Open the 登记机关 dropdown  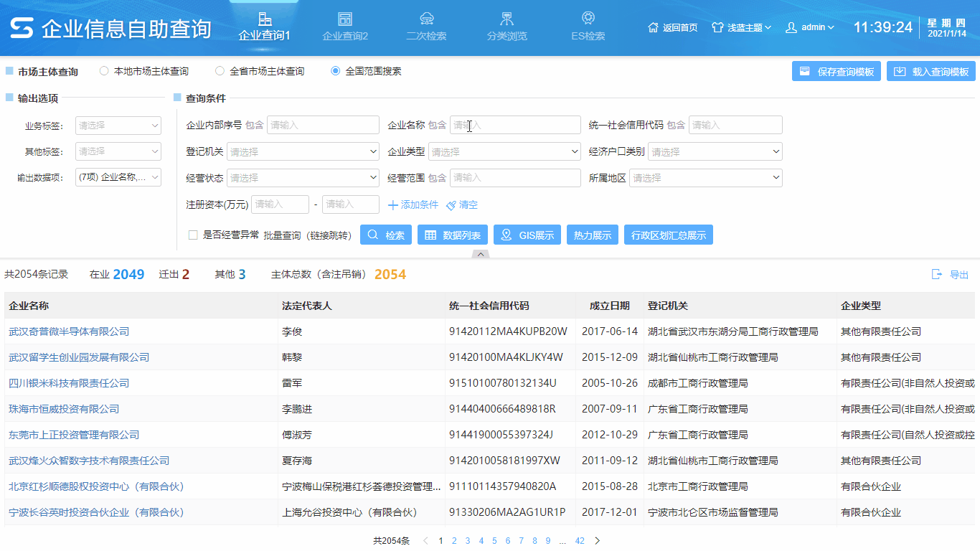pos(303,152)
